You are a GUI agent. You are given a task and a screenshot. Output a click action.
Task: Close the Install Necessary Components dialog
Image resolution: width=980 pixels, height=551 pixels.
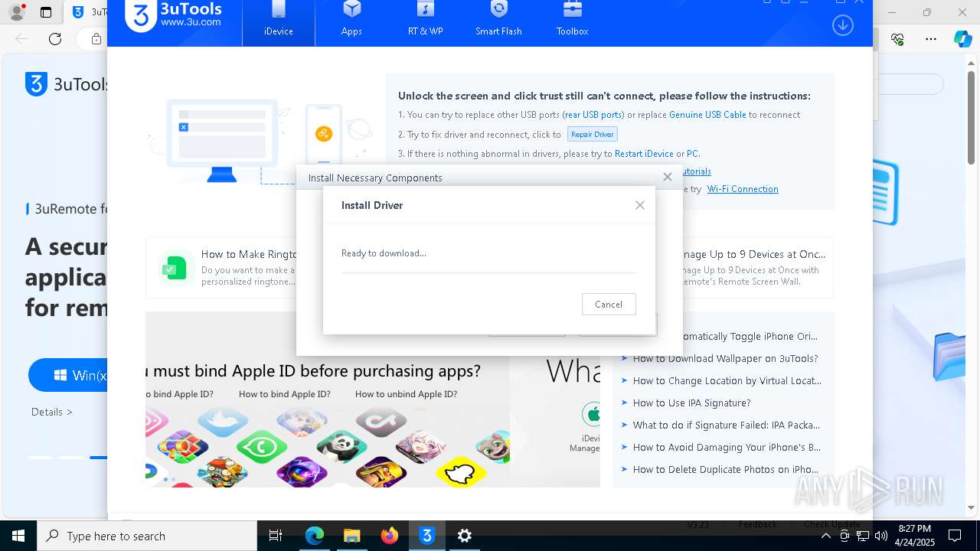668,177
